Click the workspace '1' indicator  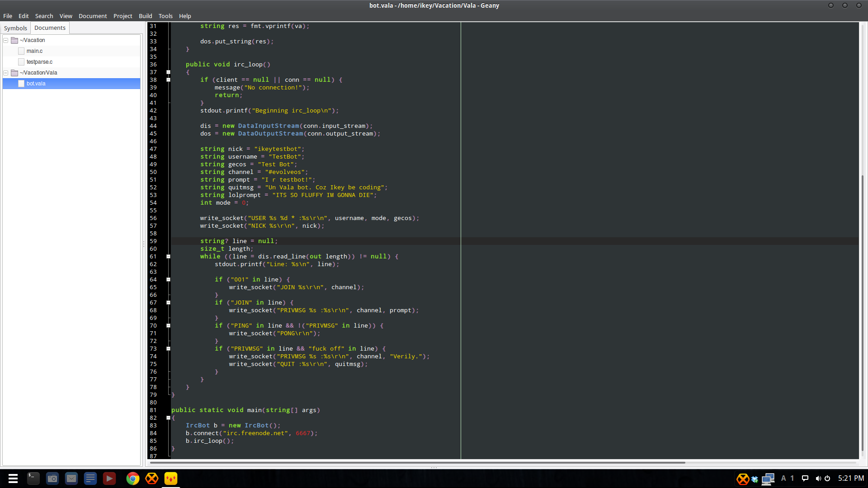point(792,479)
